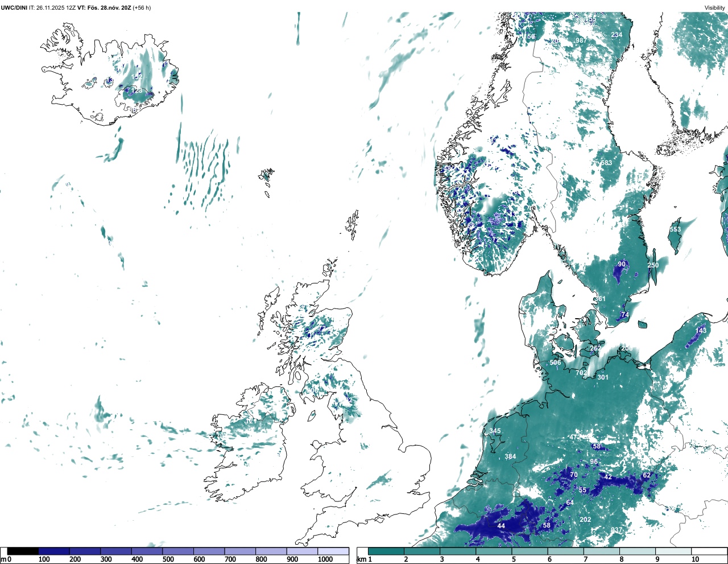Viewport: 728px width, 564px height.
Task: Click the '90' visibility value
Action: (x=622, y=264)
